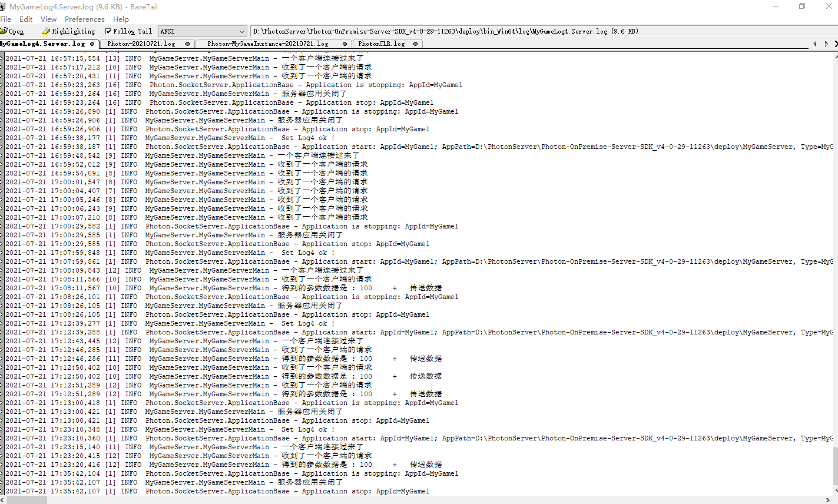Select Application start line at 17:07:59,861
The image size is (838, 504).
(x=419, y=261)
